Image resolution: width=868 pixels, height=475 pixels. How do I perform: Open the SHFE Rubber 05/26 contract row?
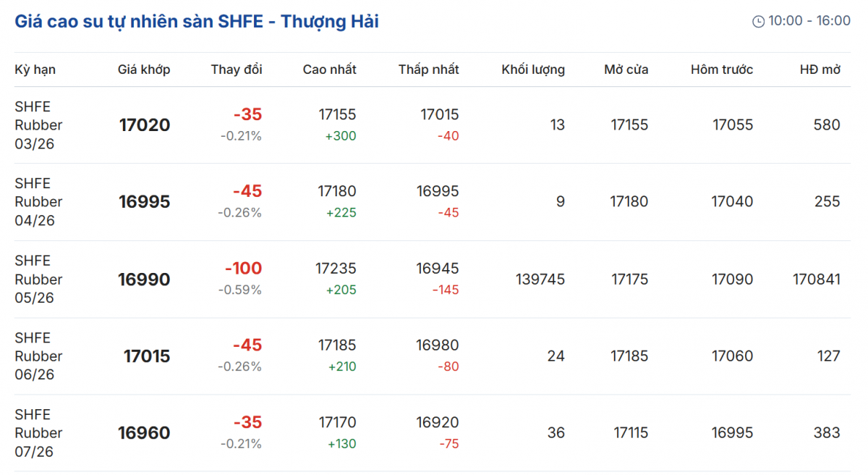pos(38,279)
